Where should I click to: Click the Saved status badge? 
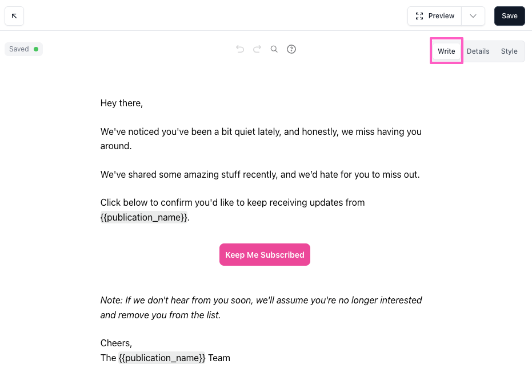point(23,49)
